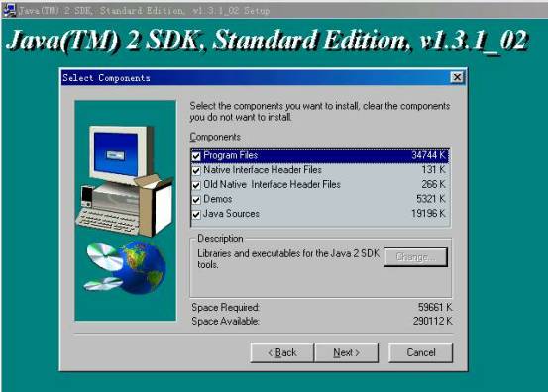Viewport: 548px width, 392px height.
Task: Select the 'Java Sources' row label
Action: pos(231,213)
